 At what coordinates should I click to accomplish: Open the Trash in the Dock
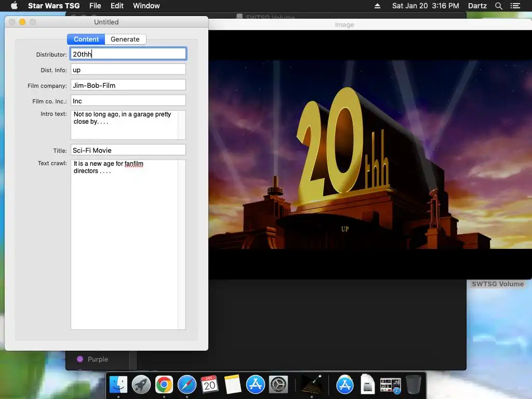[413, 385]
